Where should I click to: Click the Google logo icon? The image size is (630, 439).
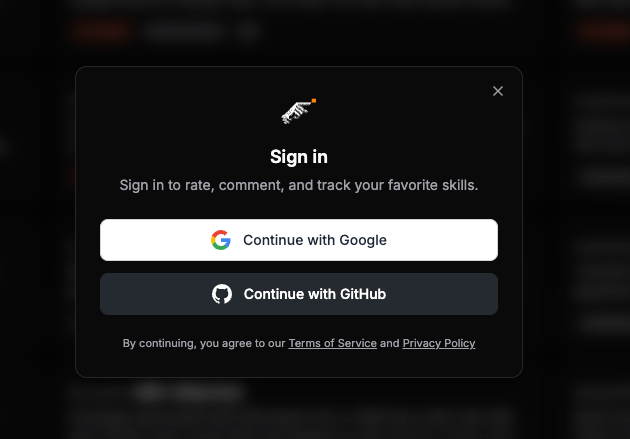click(x=221, y=240)
